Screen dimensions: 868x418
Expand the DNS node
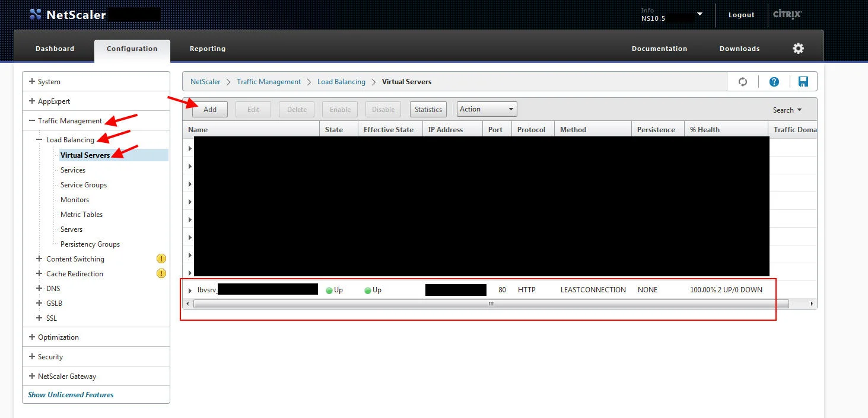(x=39, y=288)
